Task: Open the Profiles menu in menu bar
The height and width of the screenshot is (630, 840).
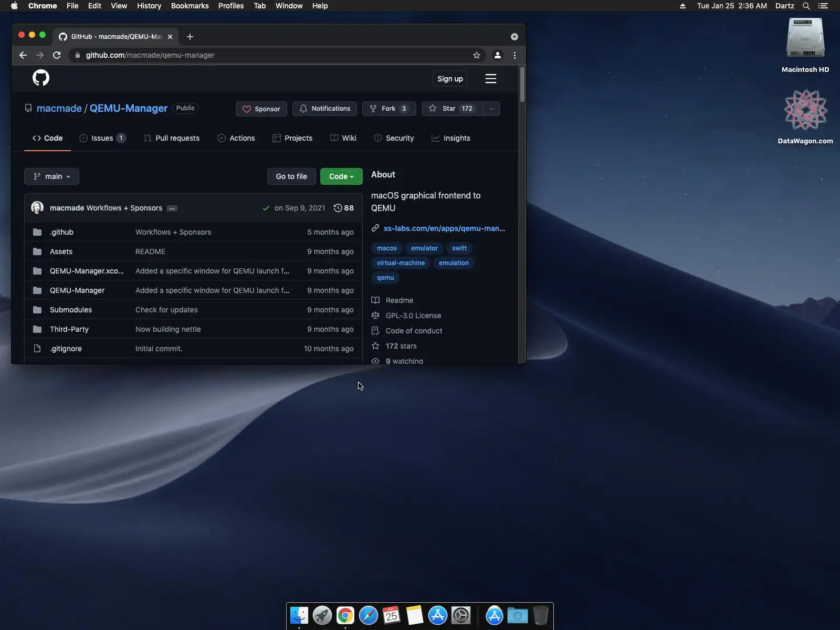Action: tap(231, 6)
